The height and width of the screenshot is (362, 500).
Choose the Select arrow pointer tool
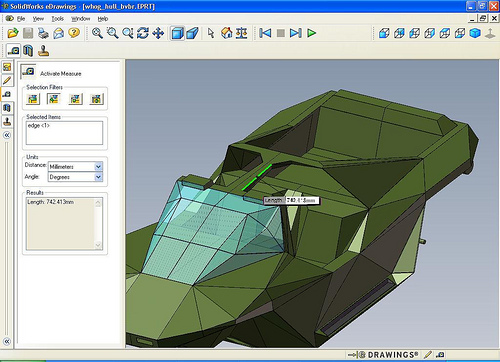211,33
